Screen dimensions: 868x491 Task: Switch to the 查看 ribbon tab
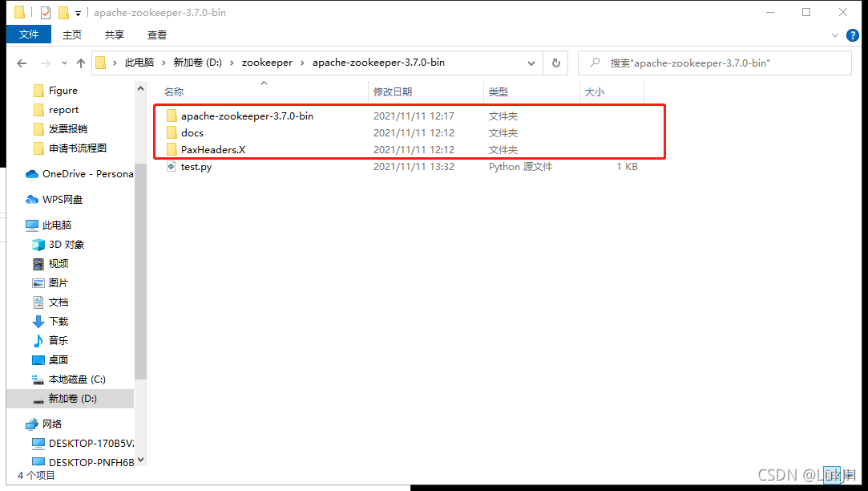pyautogui.click(x=156, y=35)
